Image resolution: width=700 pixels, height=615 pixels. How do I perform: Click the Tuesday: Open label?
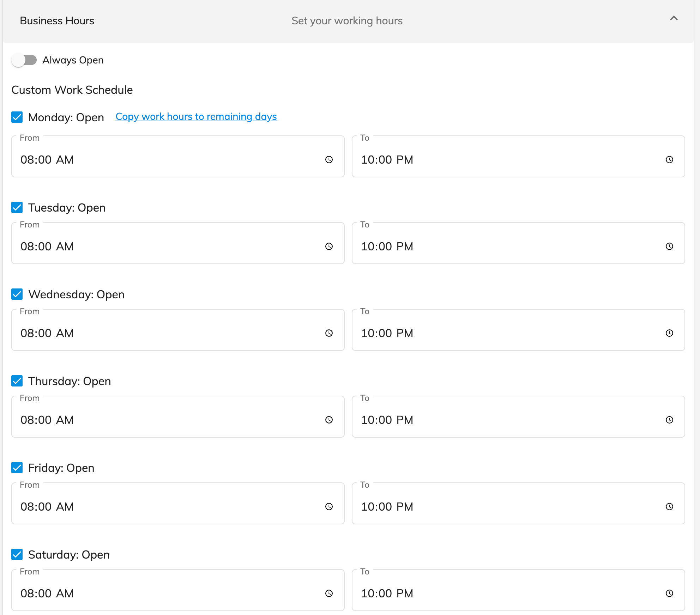tap(67, 208)
